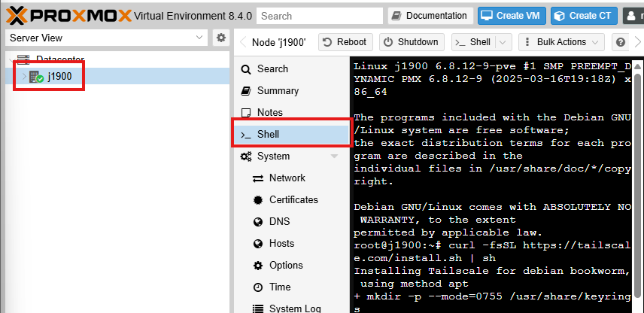Image resolution: width=644 pixels, height=313 pixels.
Task: Open the DNS menu item
Action: click(x=292, y=221)
